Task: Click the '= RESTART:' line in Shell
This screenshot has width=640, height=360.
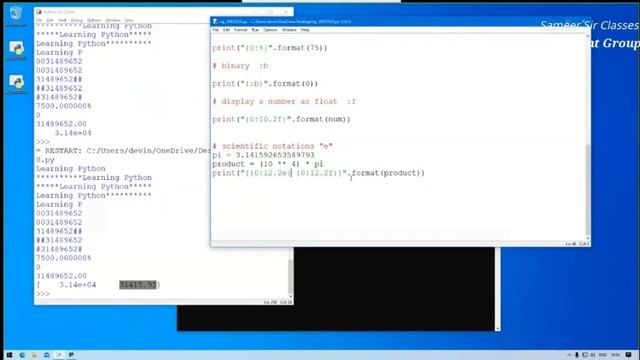Action: pyautogui.click(x=122, y=151)
